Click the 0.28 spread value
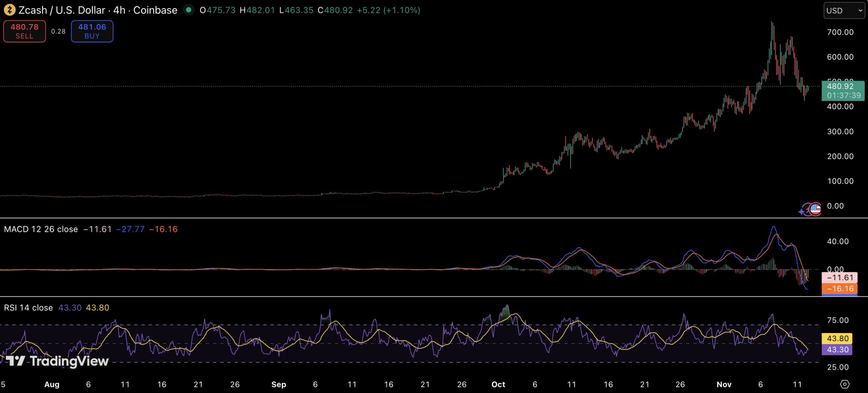The image size is (868, 393). [58, 31]
